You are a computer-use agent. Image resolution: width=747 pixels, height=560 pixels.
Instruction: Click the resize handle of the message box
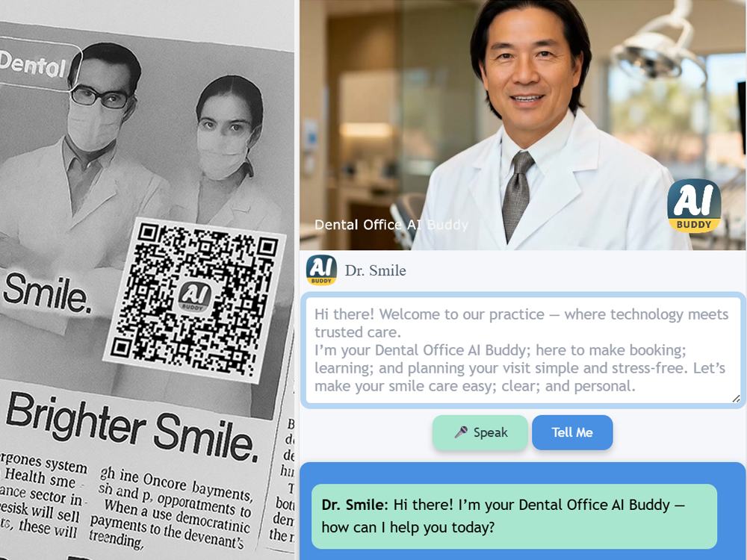coord(736,399)
